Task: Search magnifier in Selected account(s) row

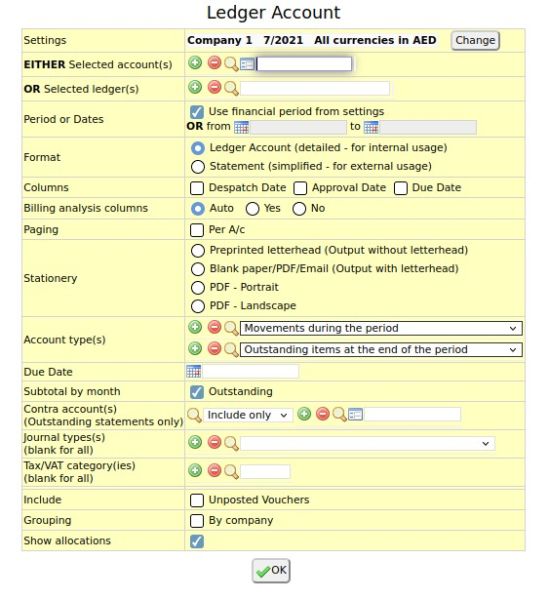Action: point(231,64)
